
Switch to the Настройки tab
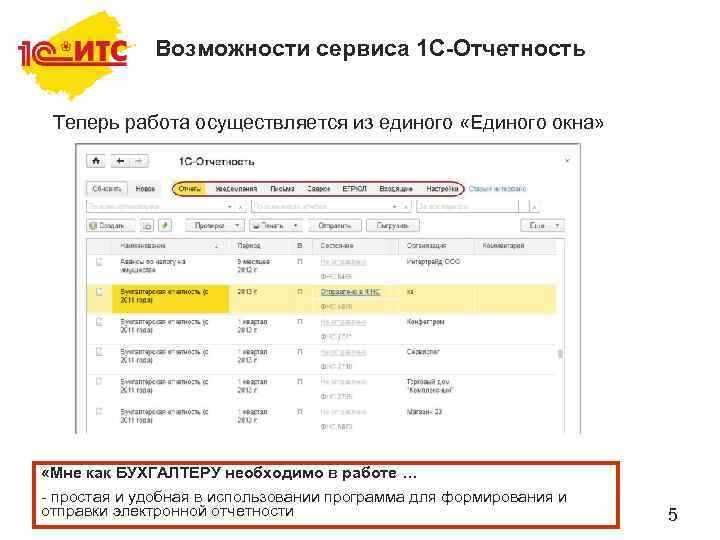tap(442, 189)
